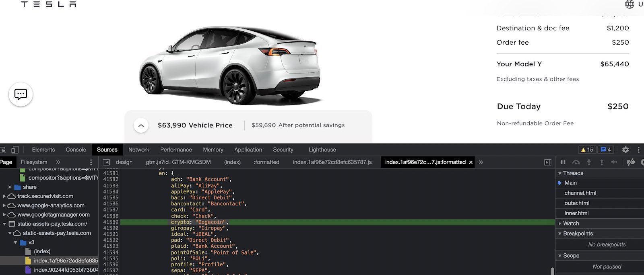Click the messages badge showing 4

pyautogui.click(x=606, y=150)
